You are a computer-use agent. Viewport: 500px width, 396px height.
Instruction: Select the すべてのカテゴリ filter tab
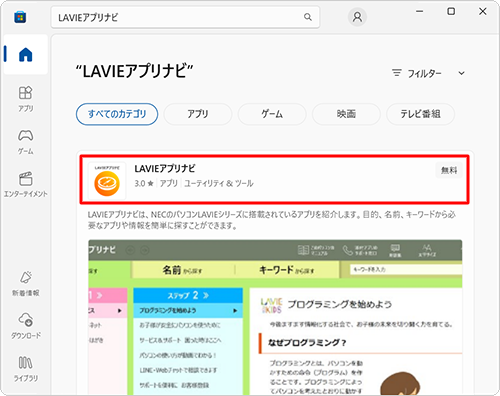(x=117, y=114)
